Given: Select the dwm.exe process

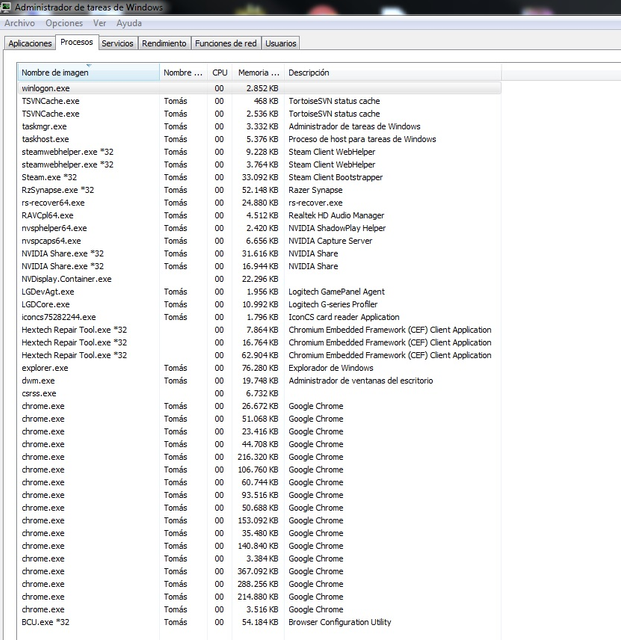Looking at the screenshot, I should [260, 381].
